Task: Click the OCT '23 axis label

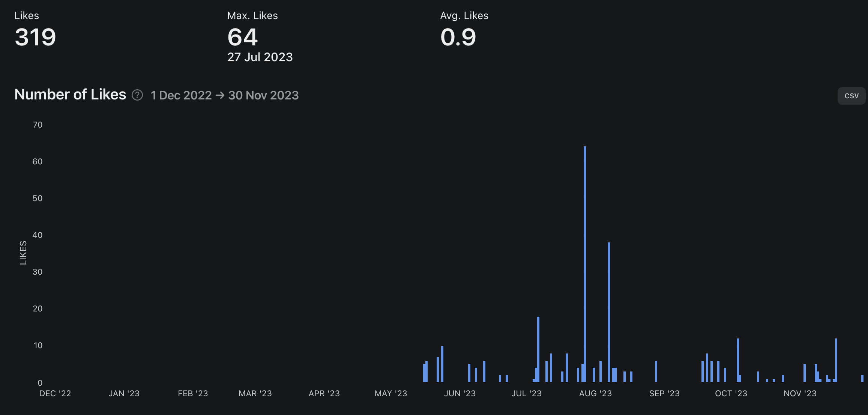Action: point(731,393)
